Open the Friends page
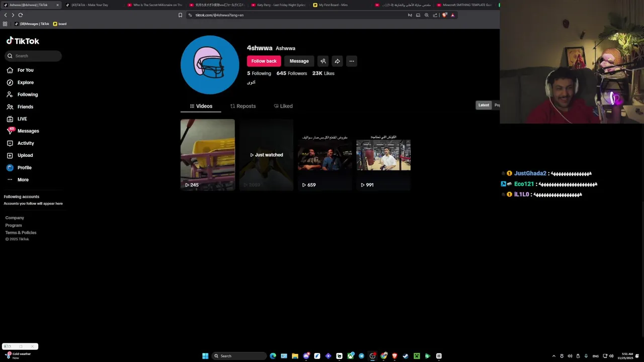 tap(20, 107)
